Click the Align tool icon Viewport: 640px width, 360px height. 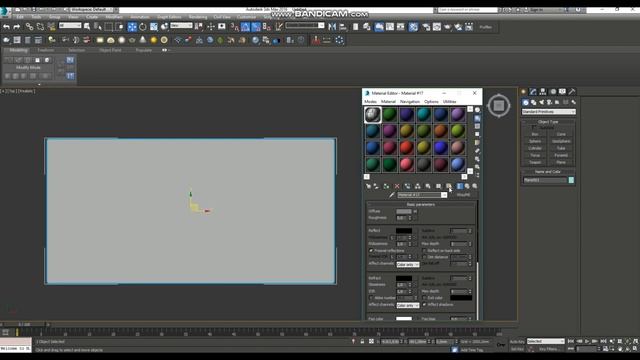click(x=343, y=27)
